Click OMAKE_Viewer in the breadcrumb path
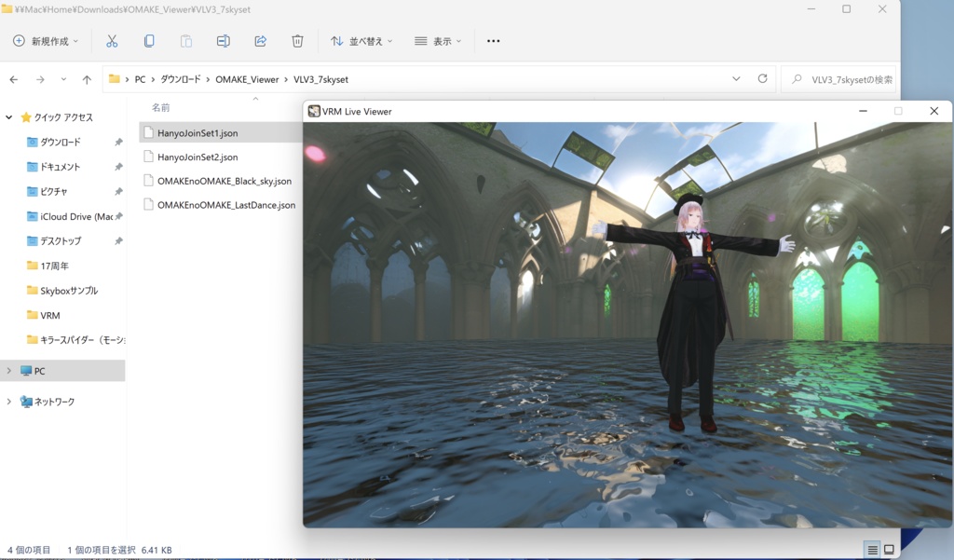This screenshot has height=560, width=954. [247, 80]
